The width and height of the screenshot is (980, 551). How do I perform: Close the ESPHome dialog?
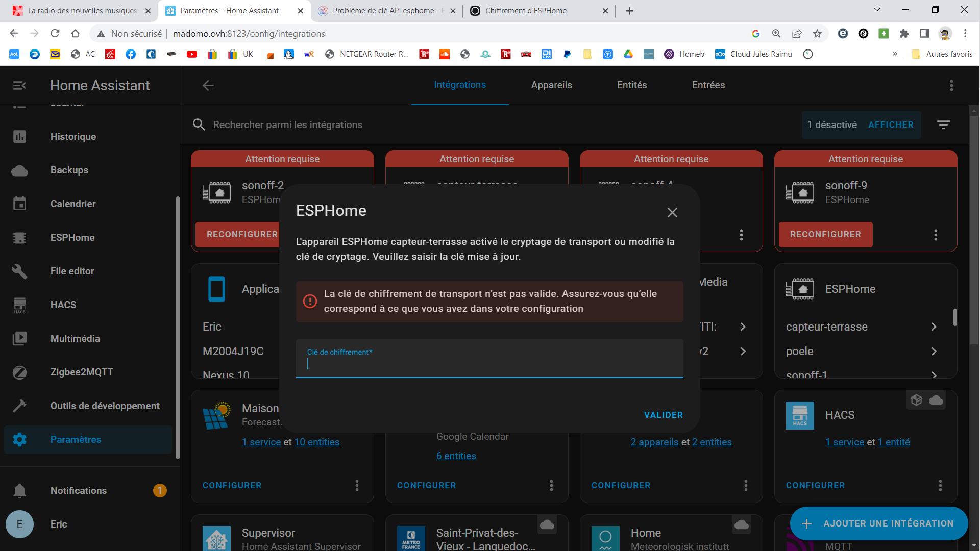[x=672, y=212]
